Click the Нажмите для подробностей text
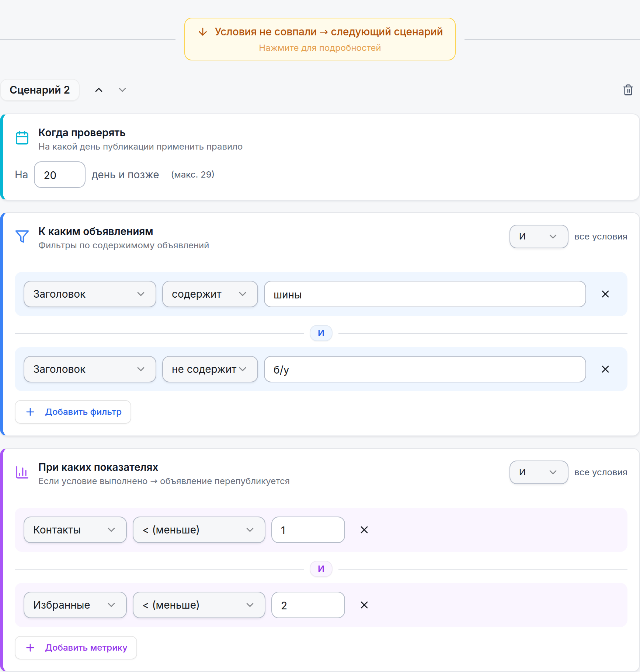 320,48
